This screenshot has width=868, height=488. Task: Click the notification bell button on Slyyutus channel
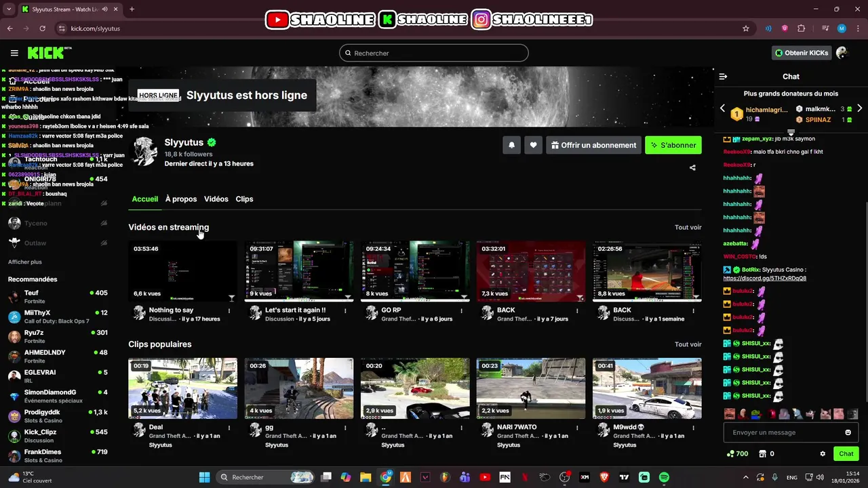pos(511,145)
